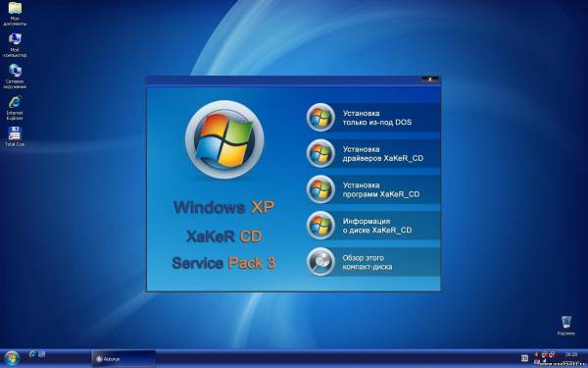This screenshot has width=588, height=368.
Task: Select the Total Commander floppy desktop icon
Action: [x=15, y=136]
